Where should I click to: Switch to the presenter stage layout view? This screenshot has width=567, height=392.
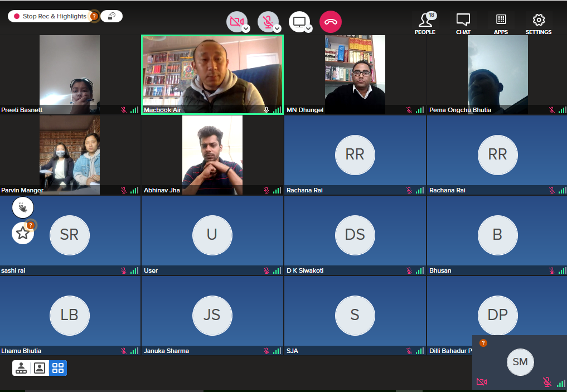[x=21, y=368]
